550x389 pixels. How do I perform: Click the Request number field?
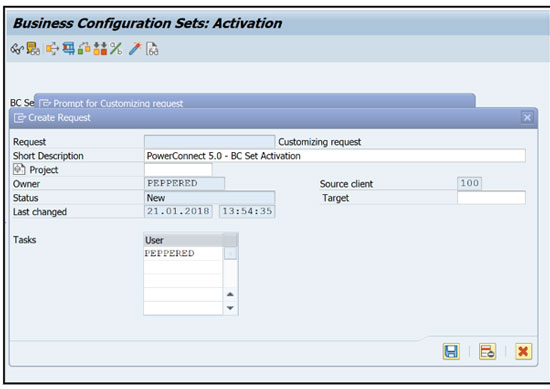[209, 142]
